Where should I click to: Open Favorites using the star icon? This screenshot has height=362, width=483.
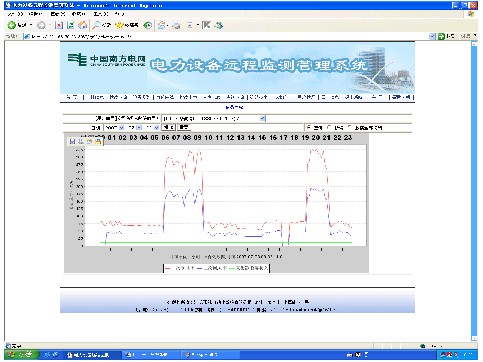pyautogui.click(x=119, y=25)
